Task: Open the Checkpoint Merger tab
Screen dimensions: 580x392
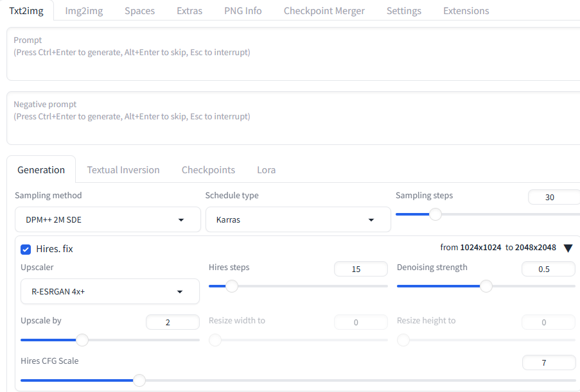Action: (324, 11)
